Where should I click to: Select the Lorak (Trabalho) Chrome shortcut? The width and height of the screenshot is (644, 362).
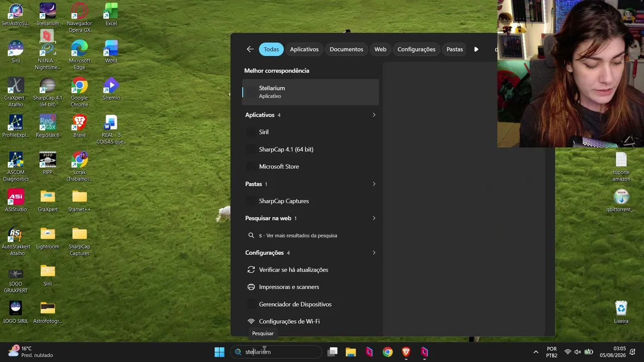click(x=79, y=167)
